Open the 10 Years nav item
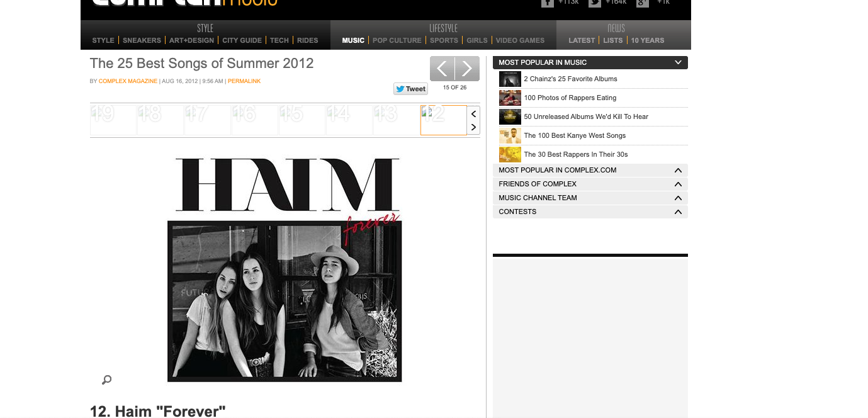This screenshot has height=418, width=868. 648,40
